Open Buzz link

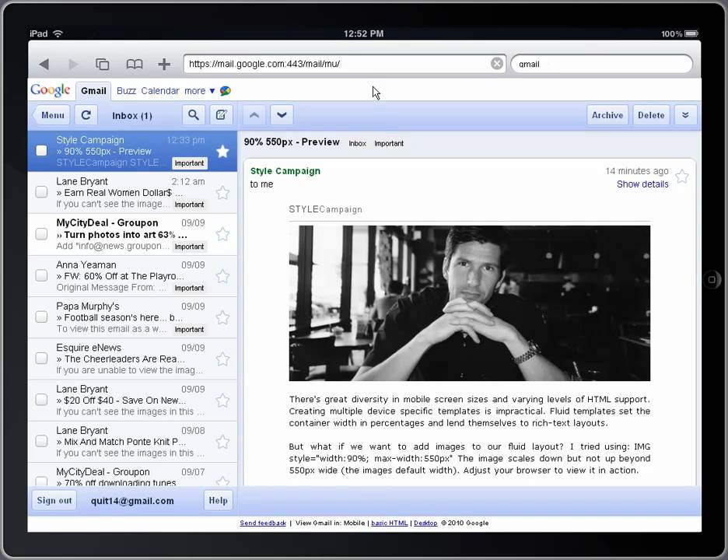pos(126,90)
